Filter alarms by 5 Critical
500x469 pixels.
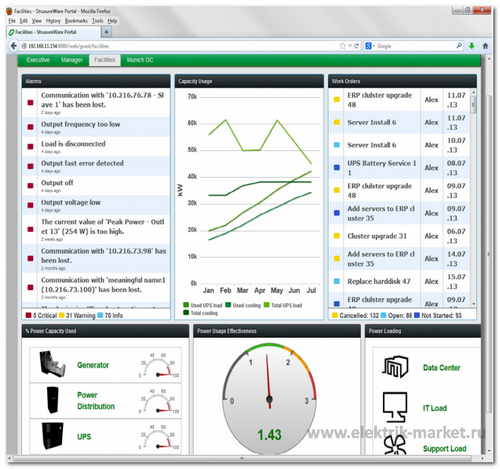coord(41,315)
